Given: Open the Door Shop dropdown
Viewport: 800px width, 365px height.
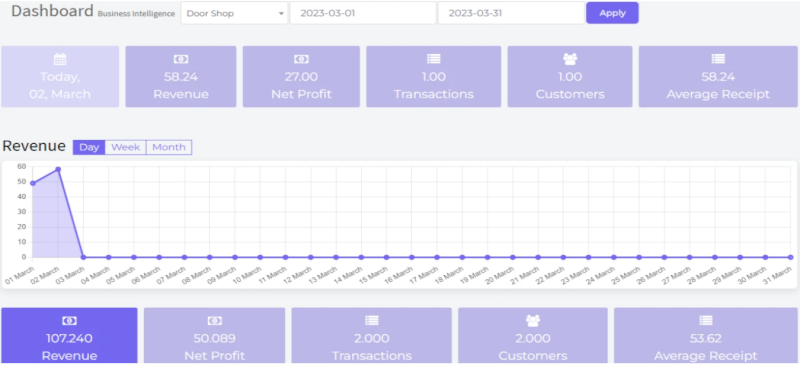Looking at the screenshot, I should point(235,13).
